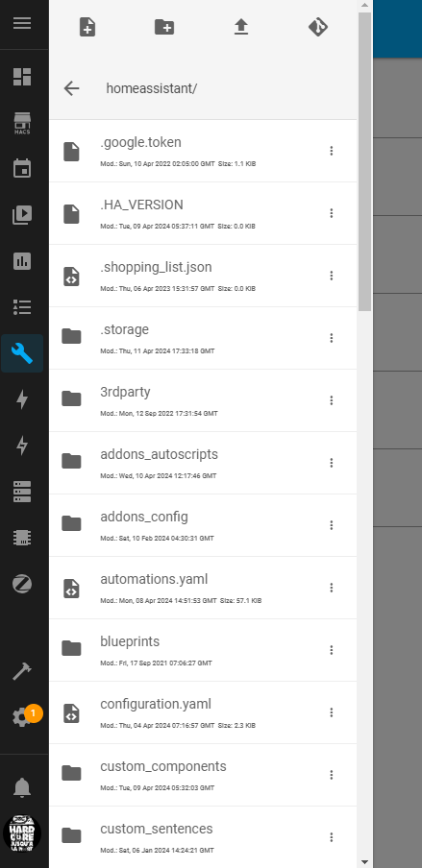Open the settings gear with notification badge
422x868 pixels.
click(x=22, y=717)
